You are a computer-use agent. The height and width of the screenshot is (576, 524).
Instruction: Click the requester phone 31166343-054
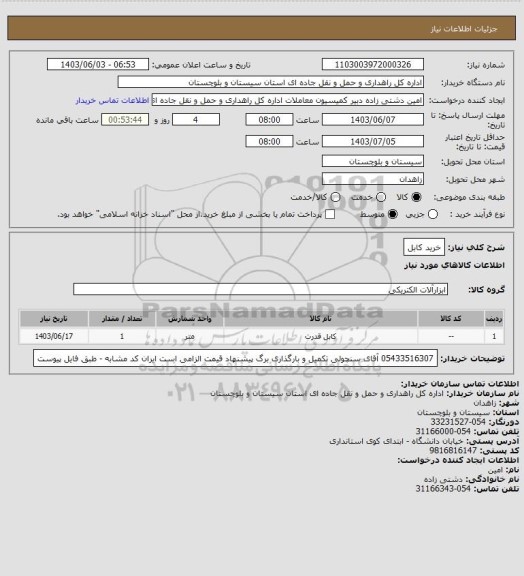443,489
